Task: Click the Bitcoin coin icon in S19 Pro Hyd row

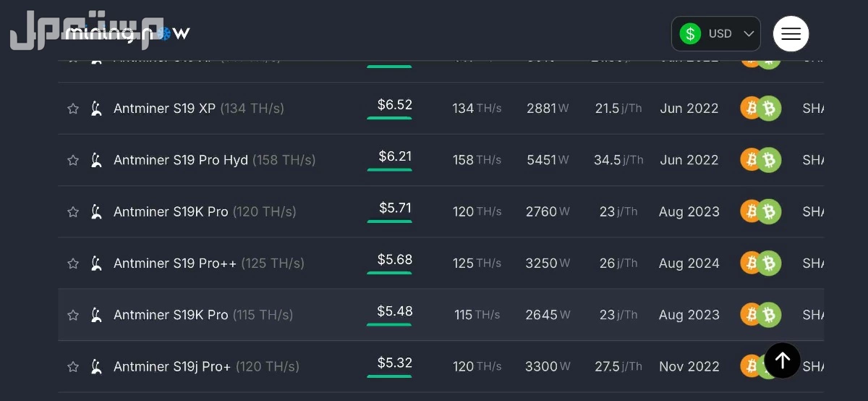Action: click(x=752, y=160)
